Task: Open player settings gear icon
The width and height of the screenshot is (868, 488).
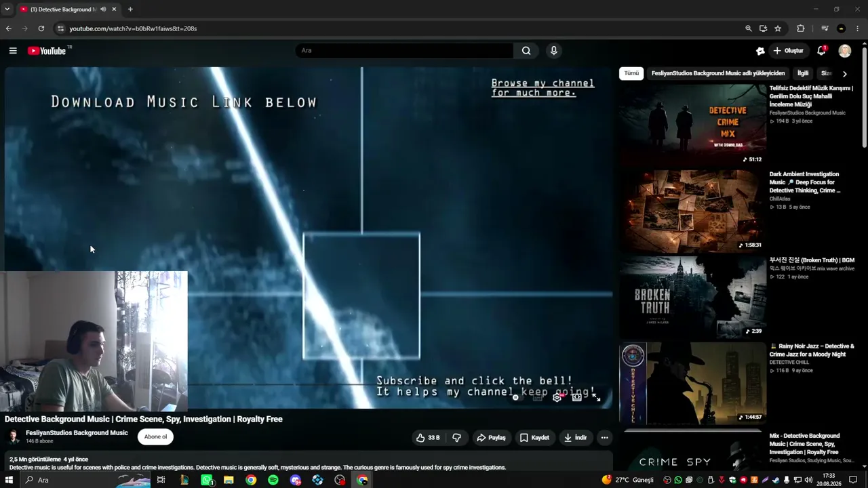Action: pyautogui.click(x=557, y=398)
